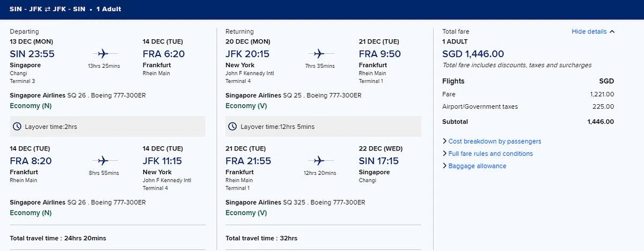Image resolution: width=644 pixels, height=251 pixels.
Task: Click the departing Layover time:2hrs bar
Action: click(x=107, y=127)
